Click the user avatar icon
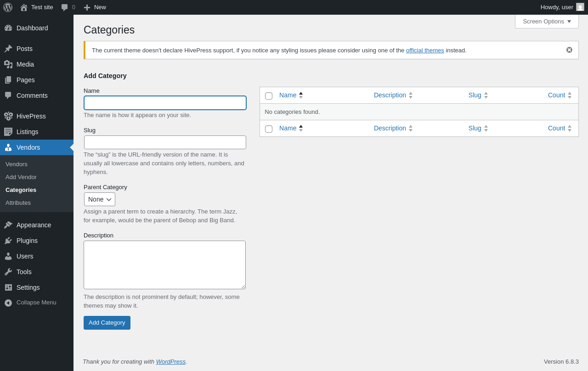Screen dimensions: 588x371 coord(580,7)
